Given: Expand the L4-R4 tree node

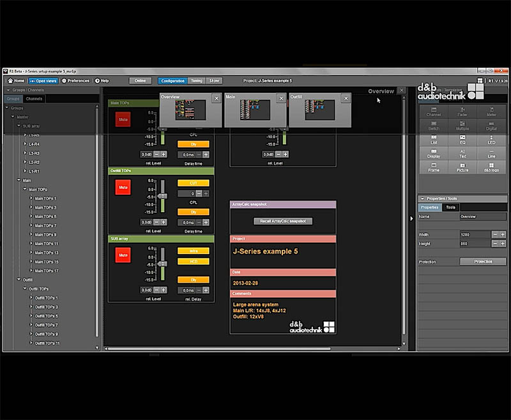Looking at the screenshot, I should [x=26, y=144].
